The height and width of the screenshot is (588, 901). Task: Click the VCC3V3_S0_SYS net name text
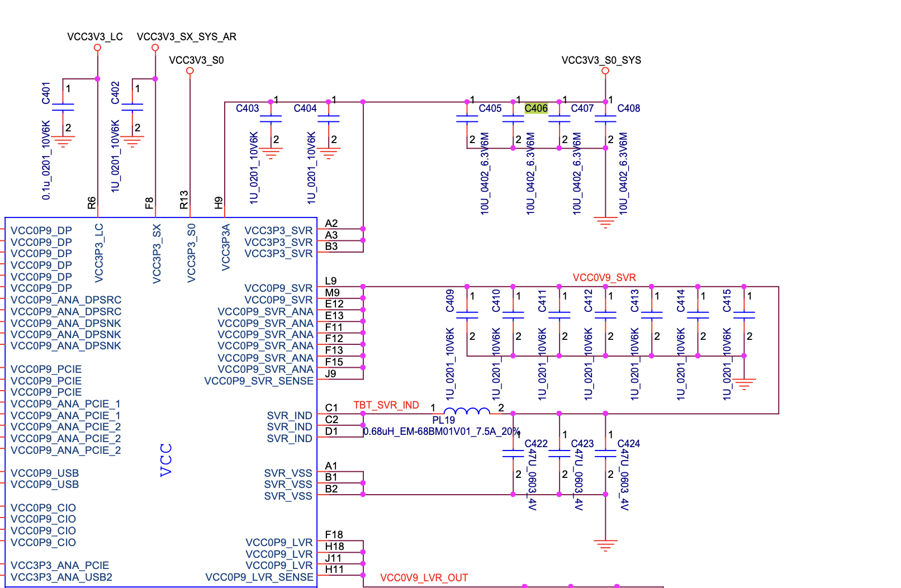tap(601, 60)
